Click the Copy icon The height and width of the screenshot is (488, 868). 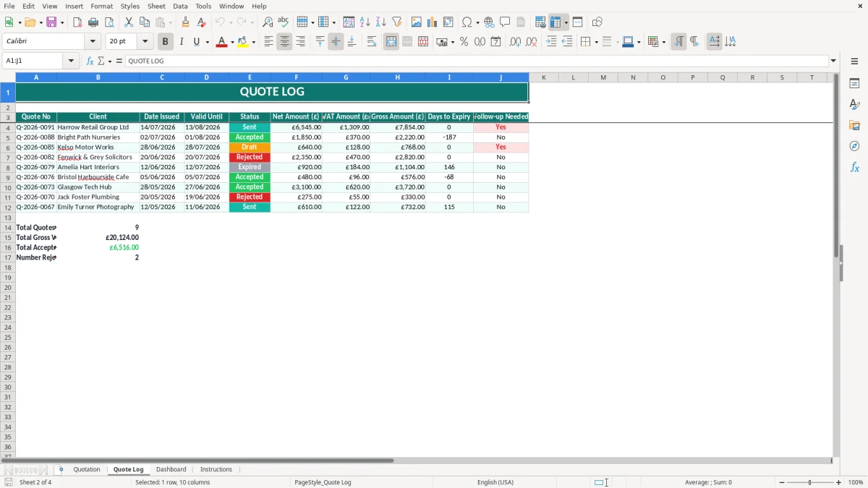pos(145,22)
